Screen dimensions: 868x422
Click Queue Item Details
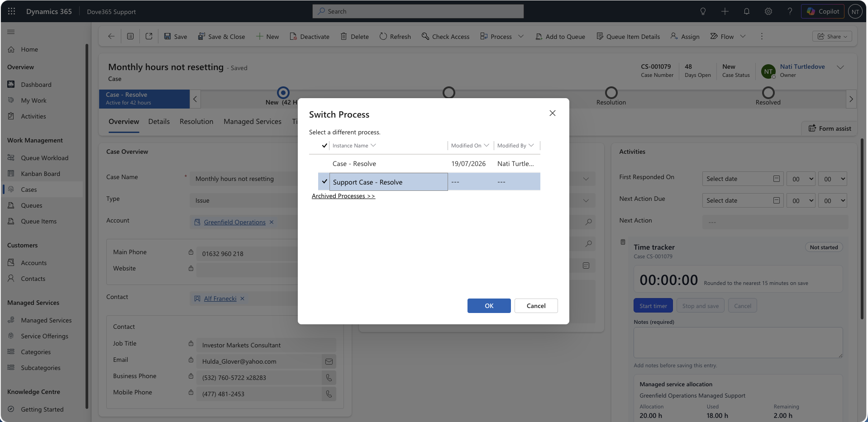point(628,37)
